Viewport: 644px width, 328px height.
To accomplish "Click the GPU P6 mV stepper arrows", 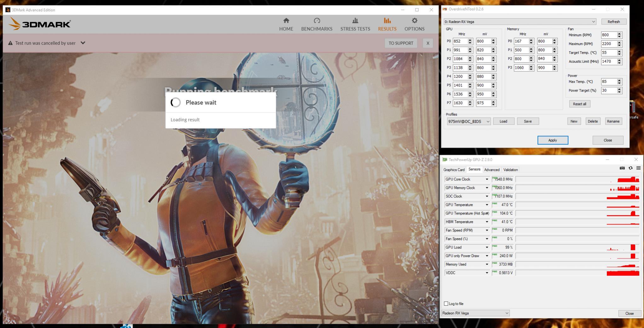I will pos(493,94).
